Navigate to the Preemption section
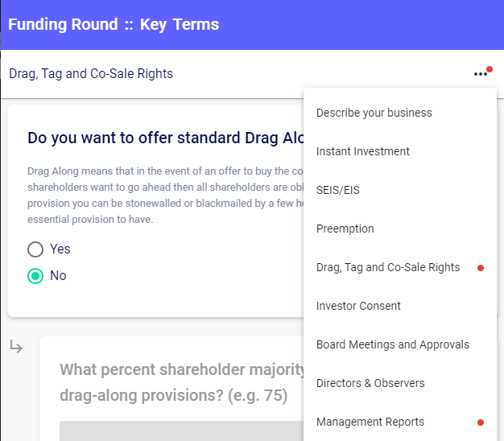This screenshot has height=441, width=504. (345, 229)
